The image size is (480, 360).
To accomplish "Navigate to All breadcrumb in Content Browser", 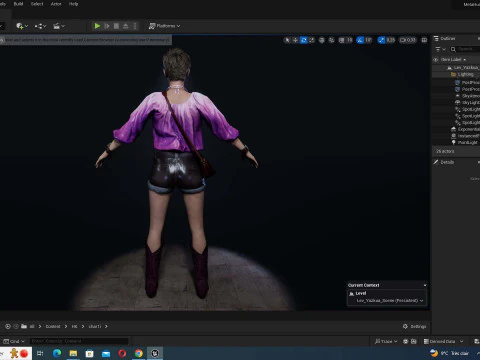I will [32, 326].
